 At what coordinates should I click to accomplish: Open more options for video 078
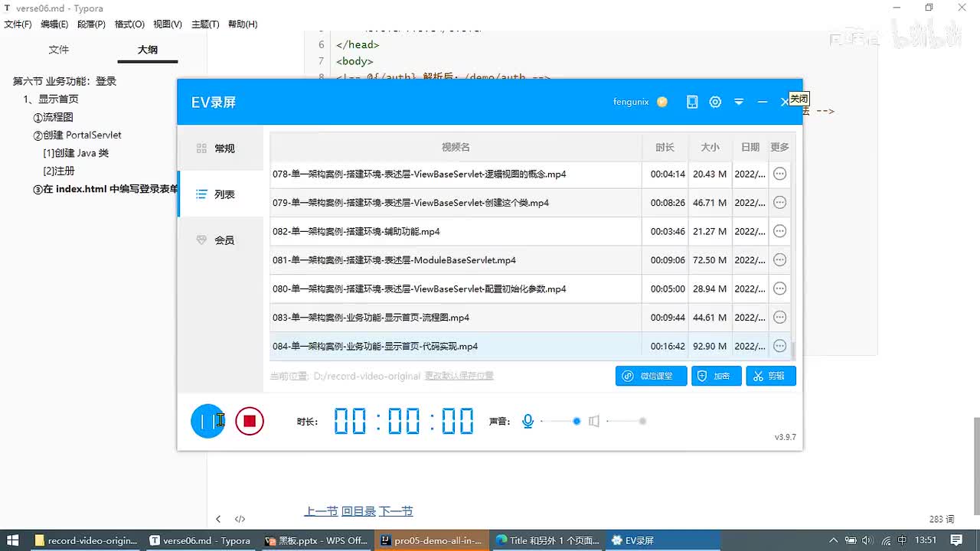point(779,174)
